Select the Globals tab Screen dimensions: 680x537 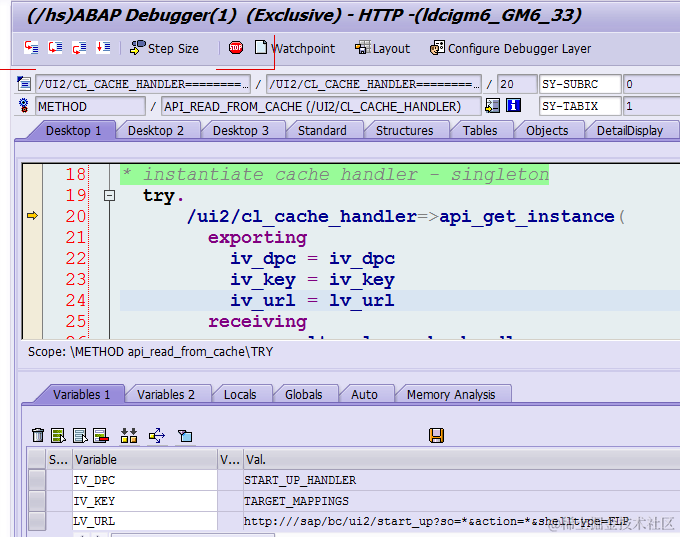(x=304, y=394)
